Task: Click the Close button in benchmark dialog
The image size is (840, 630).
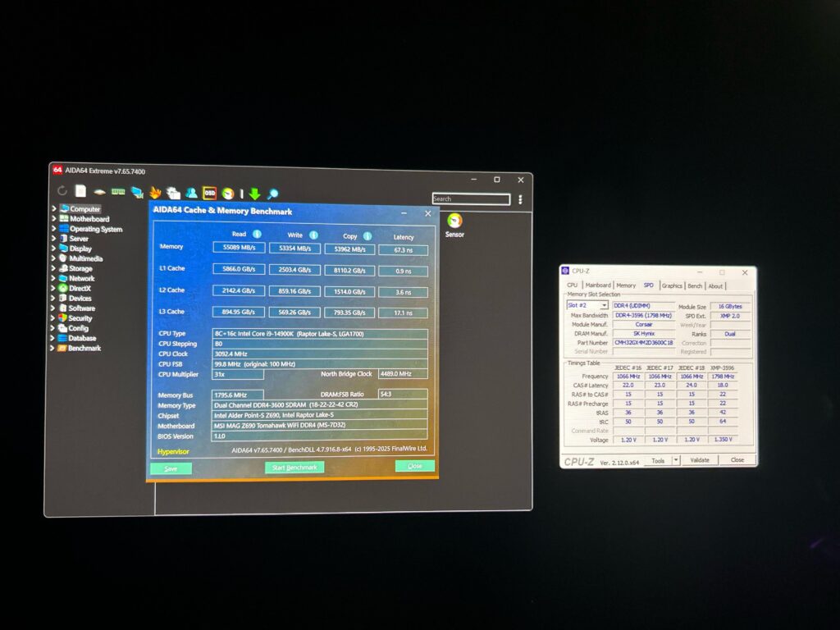Action: coord(414,466)
